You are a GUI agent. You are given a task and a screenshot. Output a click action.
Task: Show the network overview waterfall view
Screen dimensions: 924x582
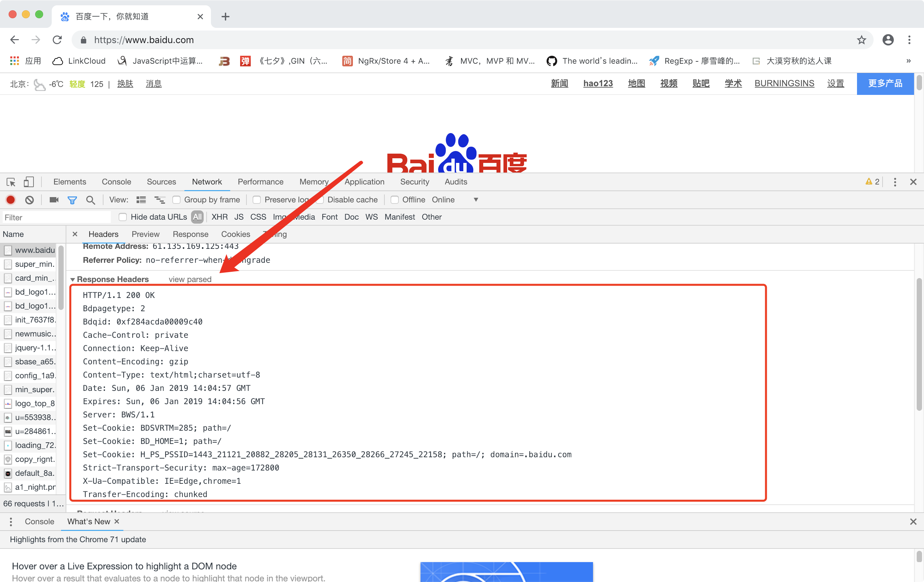click(160, 200)
